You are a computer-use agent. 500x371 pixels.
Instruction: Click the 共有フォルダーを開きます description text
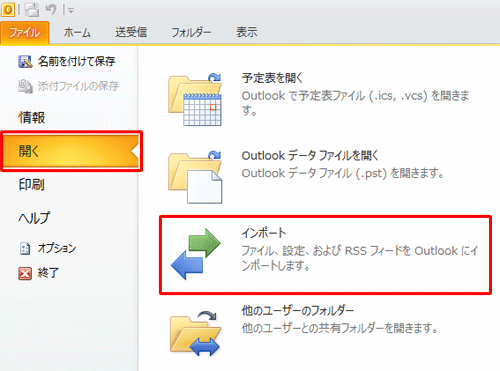point(340,328)
